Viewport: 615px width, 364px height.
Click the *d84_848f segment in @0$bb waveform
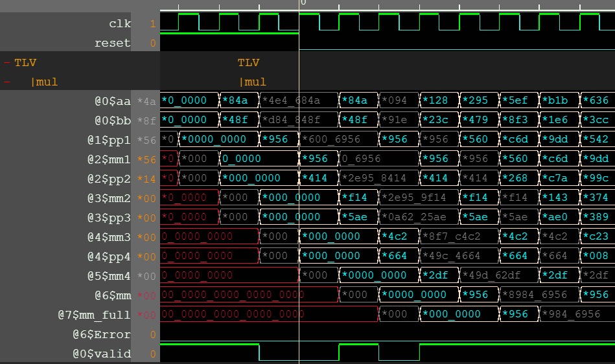[x=299, y=120]
